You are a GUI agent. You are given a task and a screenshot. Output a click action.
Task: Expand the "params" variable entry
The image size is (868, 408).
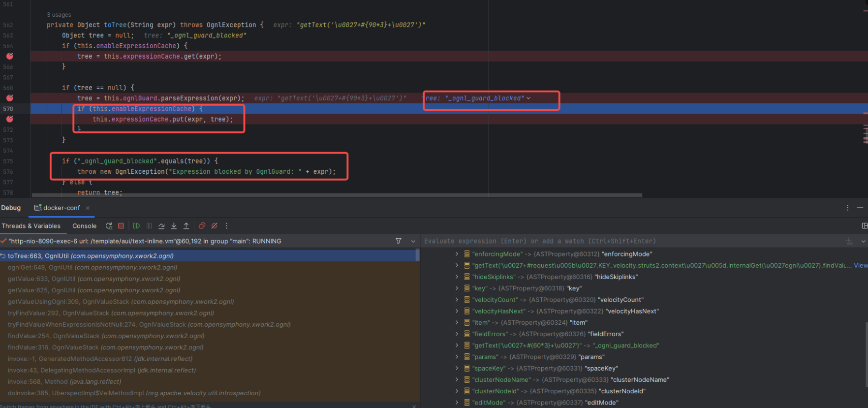457,357
